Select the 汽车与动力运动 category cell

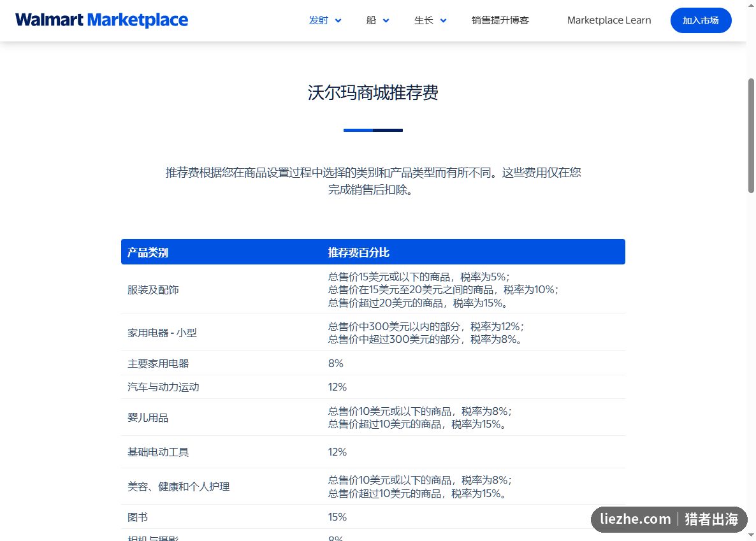163,387
